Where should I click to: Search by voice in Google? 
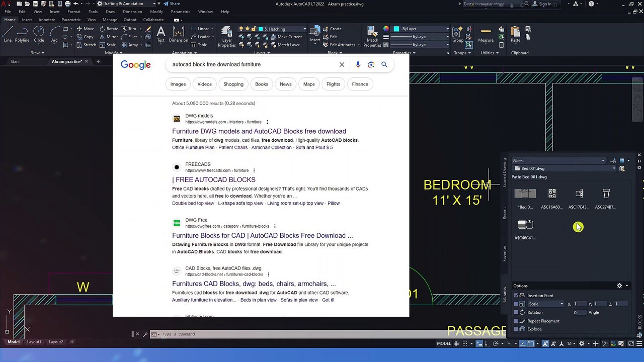[358, 64]
